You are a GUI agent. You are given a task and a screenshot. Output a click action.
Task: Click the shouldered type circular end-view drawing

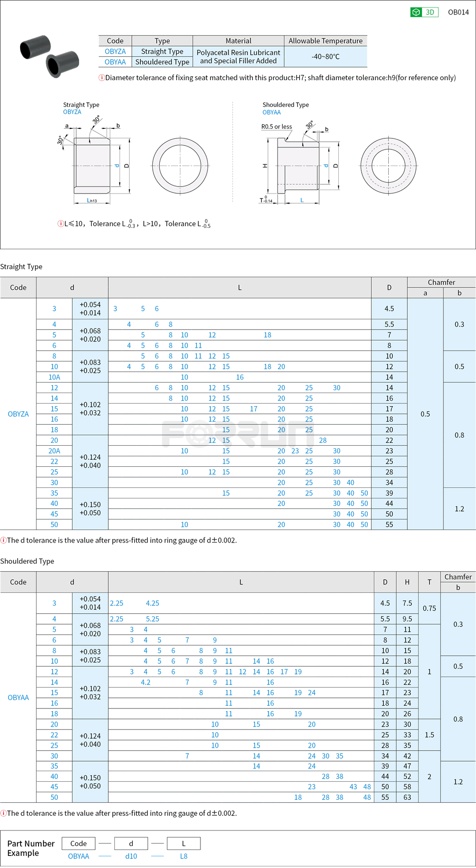(x=388, y=165)
